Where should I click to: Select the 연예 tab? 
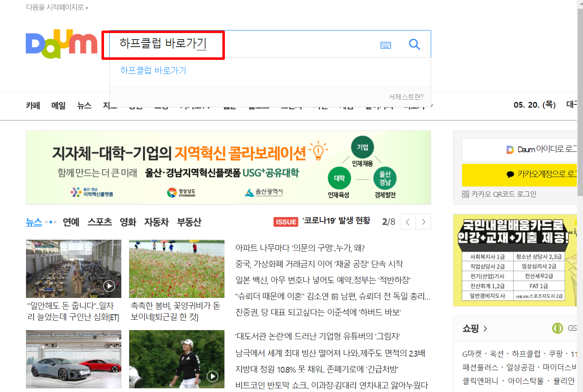(x=71, y=222)
